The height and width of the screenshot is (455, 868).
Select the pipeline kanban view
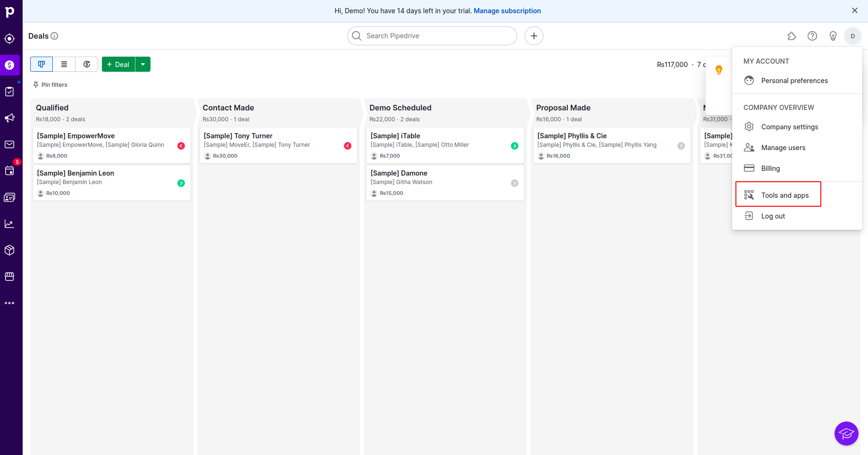[x=42, y=64]
